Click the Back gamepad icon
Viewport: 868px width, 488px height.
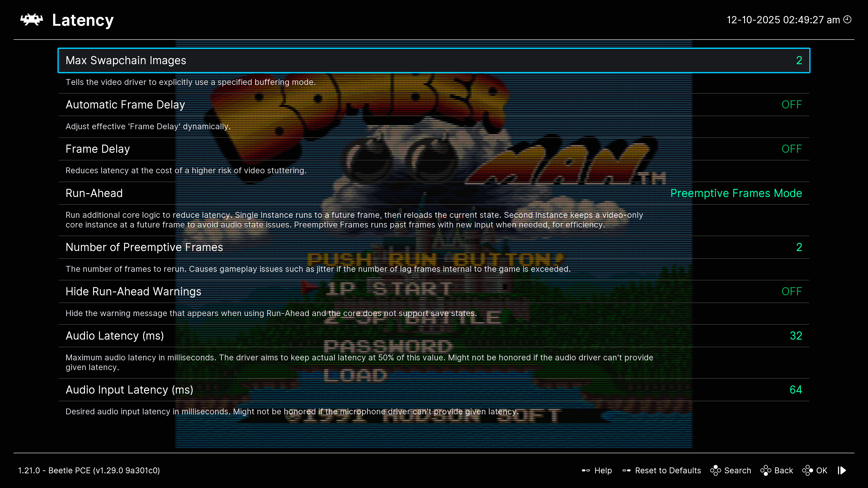766,470
